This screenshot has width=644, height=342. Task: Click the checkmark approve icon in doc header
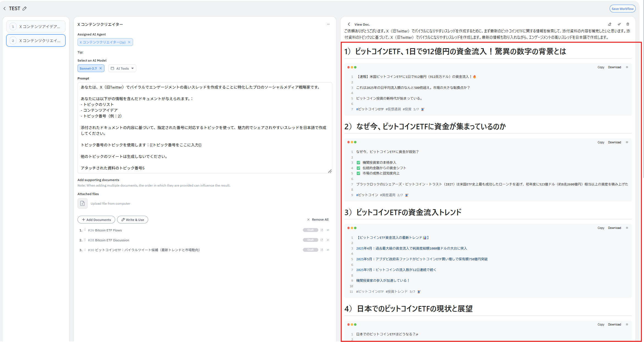619,24
